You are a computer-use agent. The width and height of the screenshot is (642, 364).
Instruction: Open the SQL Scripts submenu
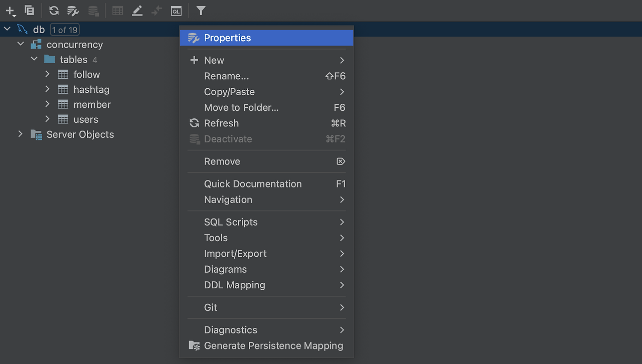coord(231,222)
